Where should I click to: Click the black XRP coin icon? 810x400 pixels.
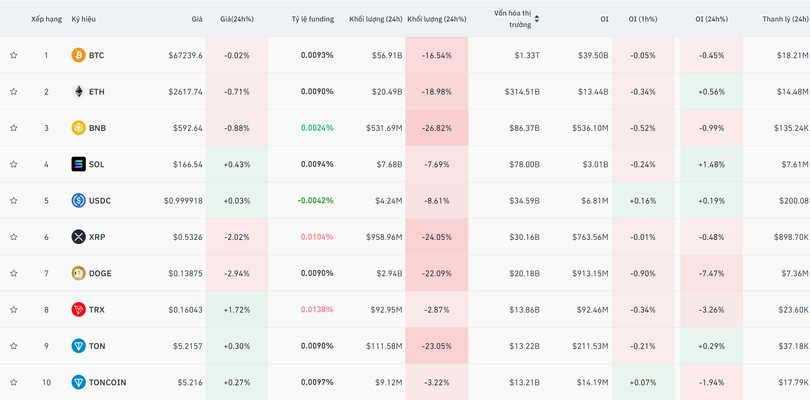click(79, 237)
